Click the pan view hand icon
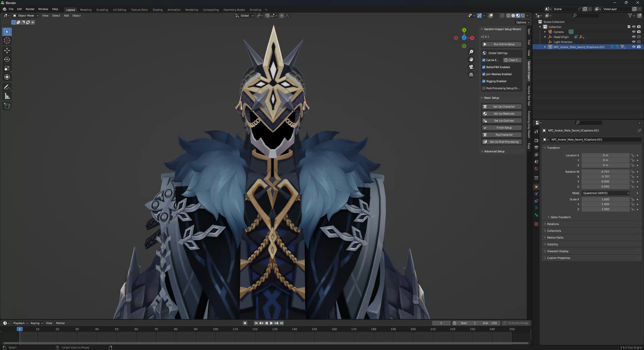This screenshot has width=644, height=350. point(471,59)
